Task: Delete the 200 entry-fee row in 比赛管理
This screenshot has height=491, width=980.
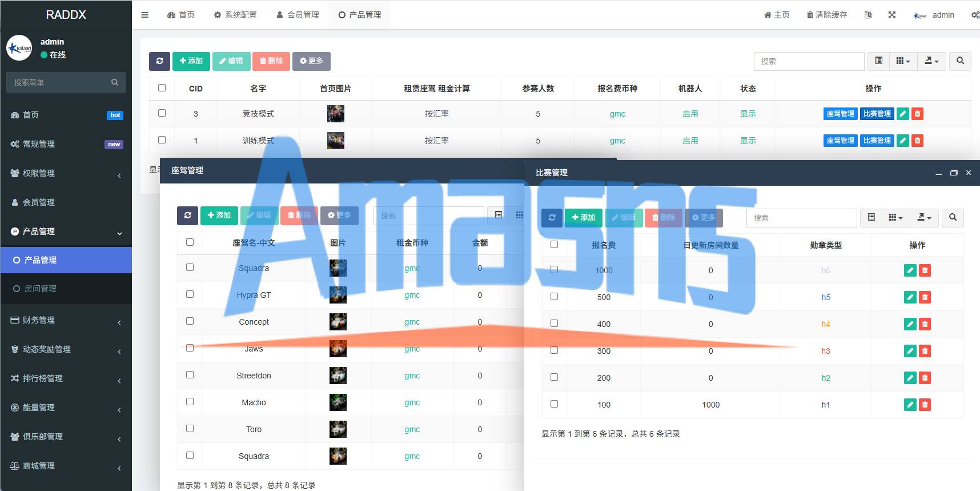Action: click(925, 378)
